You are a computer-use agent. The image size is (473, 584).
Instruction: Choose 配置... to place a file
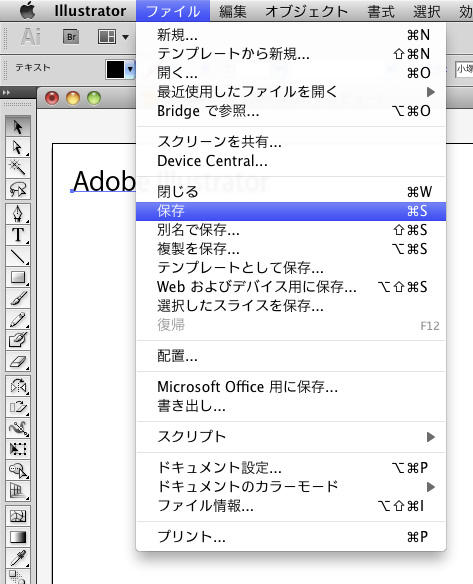coord(291,356)
